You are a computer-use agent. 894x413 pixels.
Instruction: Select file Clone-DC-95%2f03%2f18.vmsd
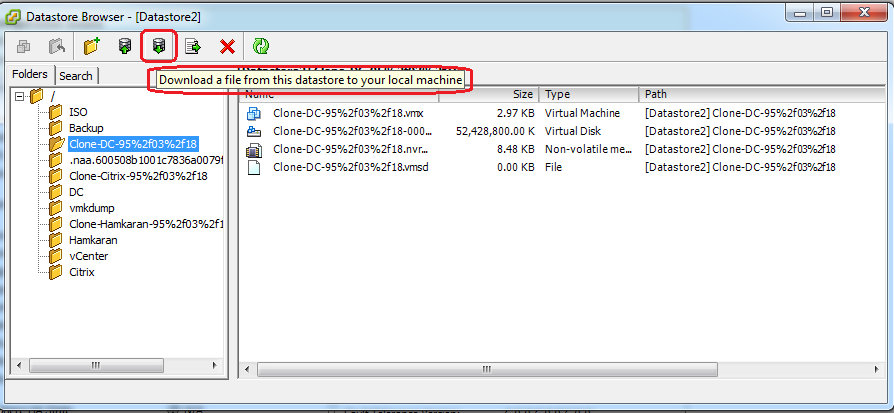coord(351,168)
